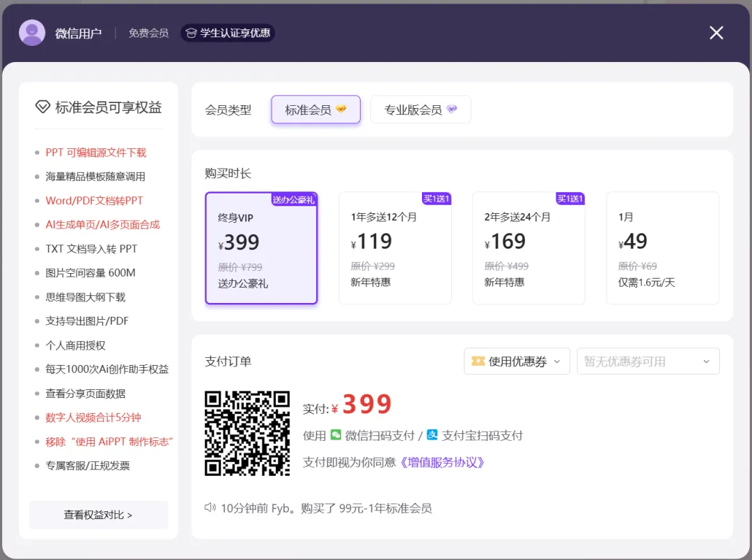Click the 查看分享页面数据 benefit
The height and width of the screenshot is (560, 752).
click(x=86, y=394)
